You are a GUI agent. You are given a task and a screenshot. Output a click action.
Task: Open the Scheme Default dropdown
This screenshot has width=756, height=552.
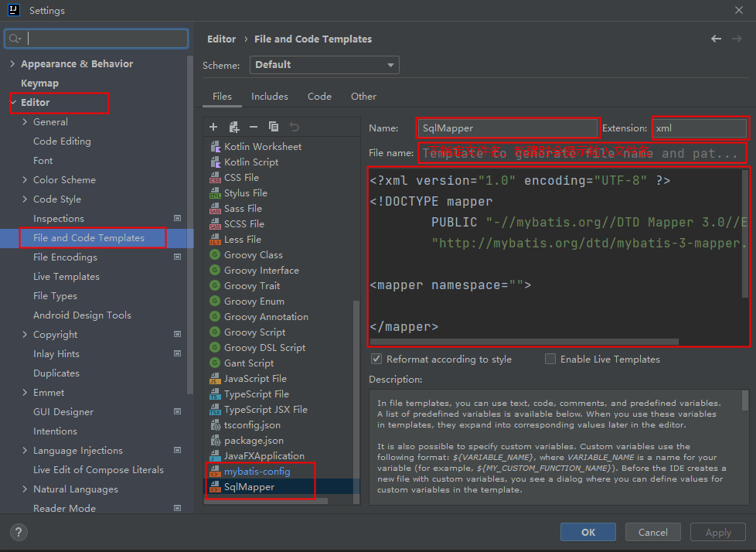[325, 65]
